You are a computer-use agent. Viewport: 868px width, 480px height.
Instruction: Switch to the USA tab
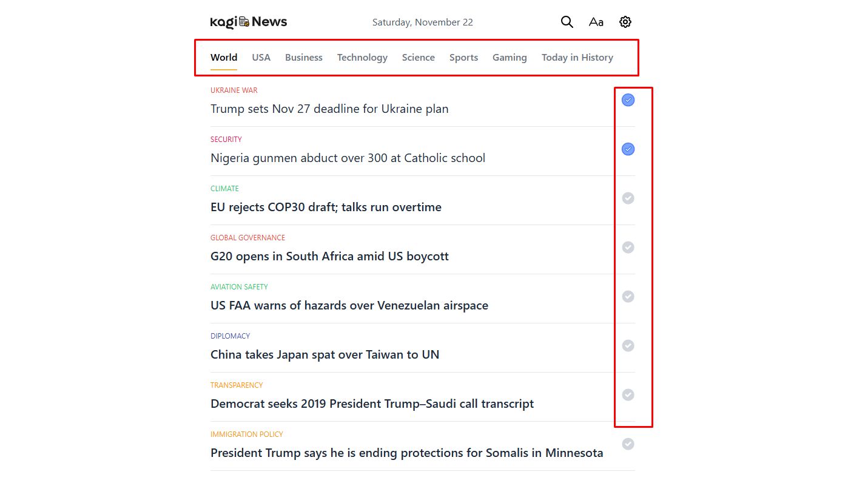tap(261, 57)
